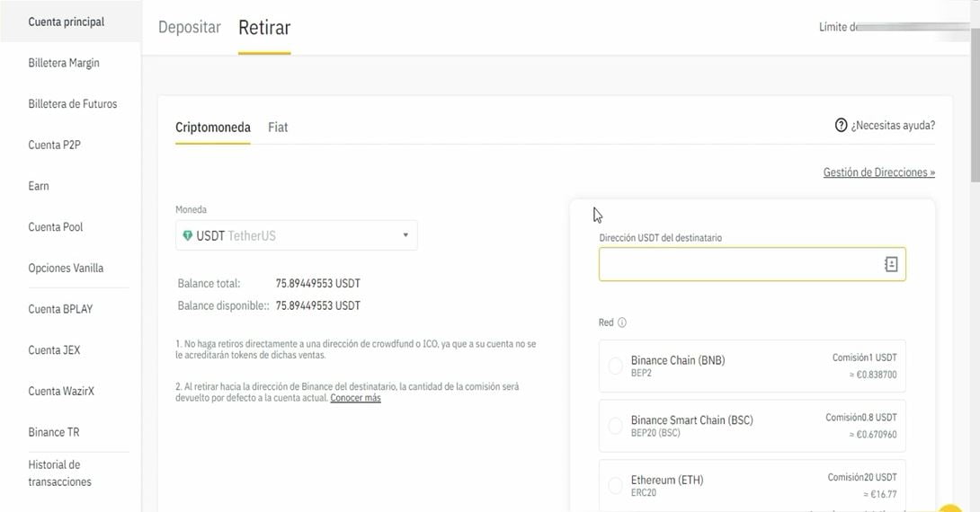Switch to the Fiat tab
Image resolution: width=980 pixels, height=512 pixels.
[x=278, y=128]
